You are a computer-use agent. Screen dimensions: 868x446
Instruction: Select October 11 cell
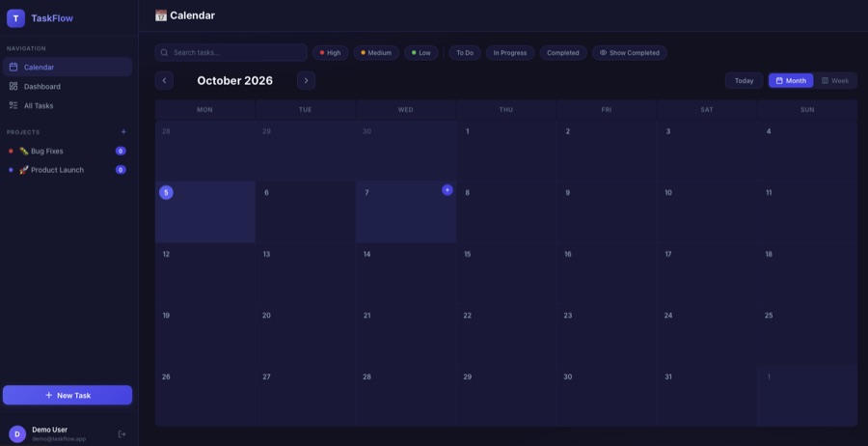click(807, 211)
